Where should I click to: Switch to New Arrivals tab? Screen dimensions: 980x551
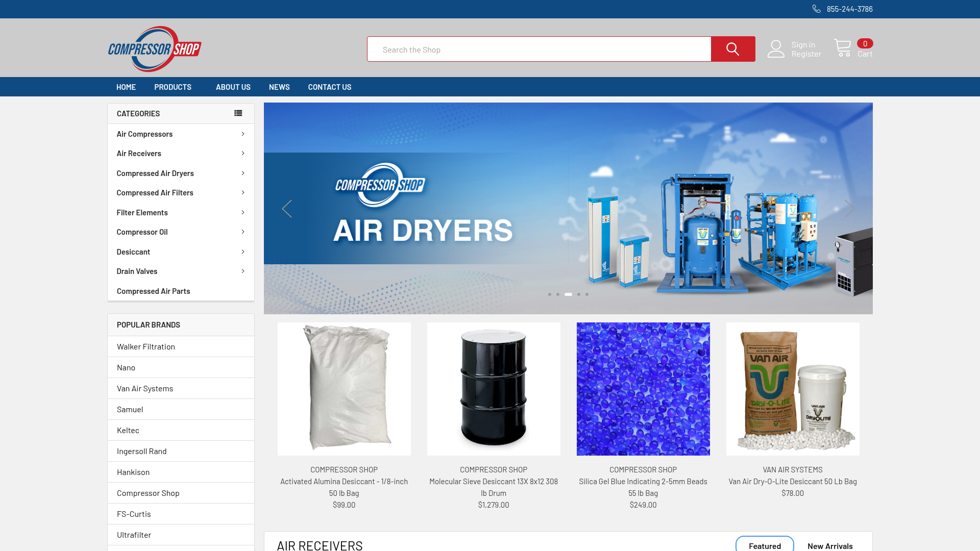(x=830, y=545)
